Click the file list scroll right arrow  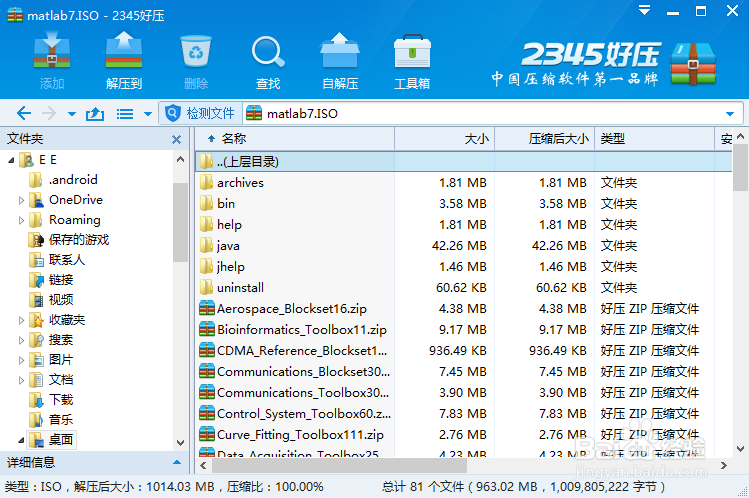pyautogui.click(x=724, y=465)
